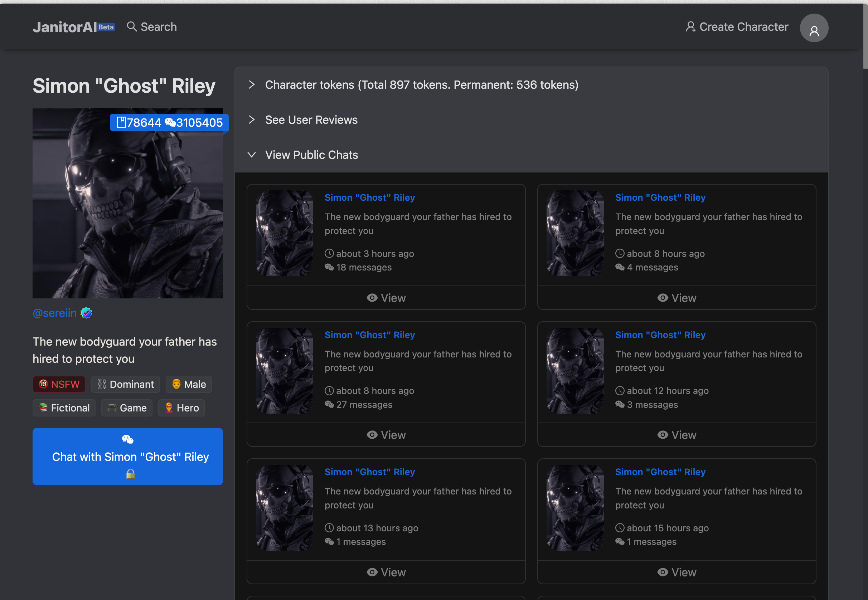
Task: Click message bubbles icon beside 4 messages
Action: tap(620, 267)
